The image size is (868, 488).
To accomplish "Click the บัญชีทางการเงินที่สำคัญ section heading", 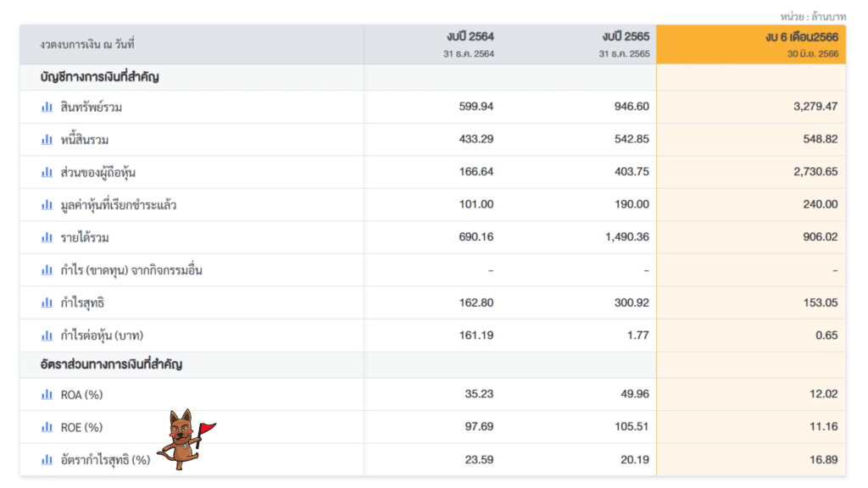I will click(100, 77).
